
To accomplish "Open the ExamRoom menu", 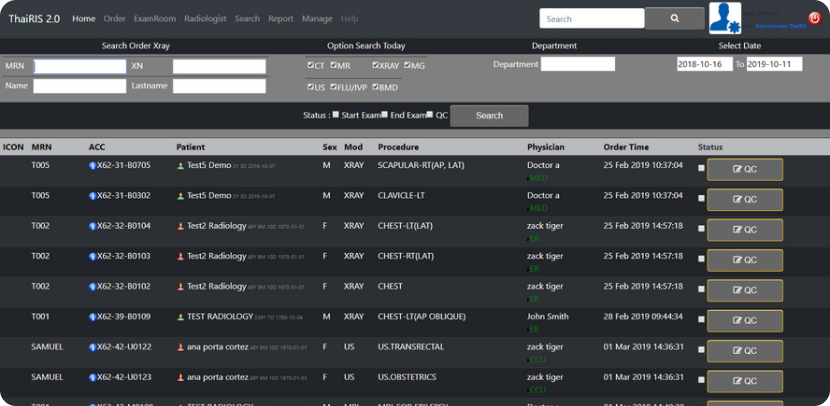I will click(x=153, y=19).
